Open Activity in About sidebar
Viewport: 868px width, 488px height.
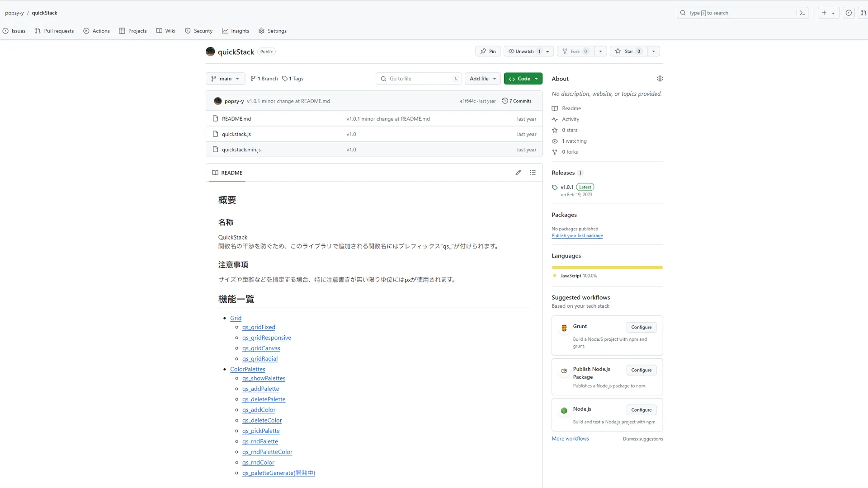point(570,119)
